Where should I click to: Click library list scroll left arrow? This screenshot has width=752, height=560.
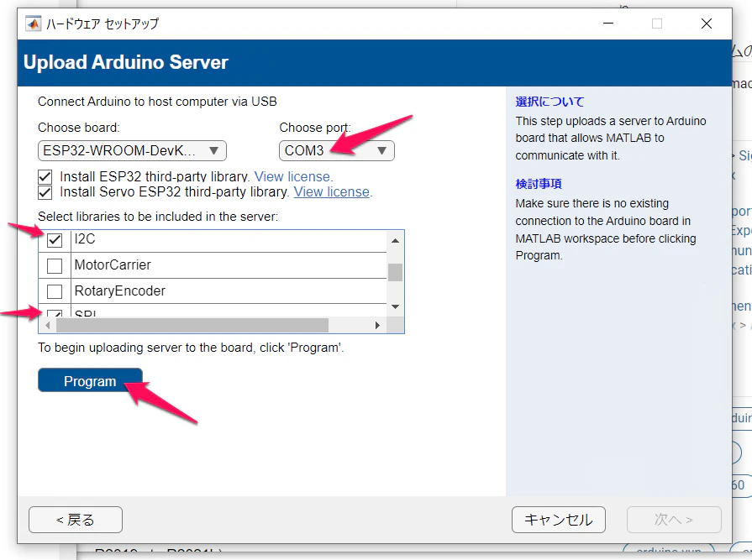(48, 325)
